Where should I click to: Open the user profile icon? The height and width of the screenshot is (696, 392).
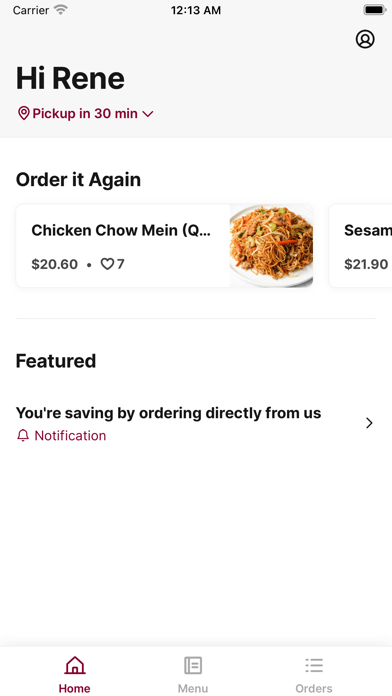[365, 39]
